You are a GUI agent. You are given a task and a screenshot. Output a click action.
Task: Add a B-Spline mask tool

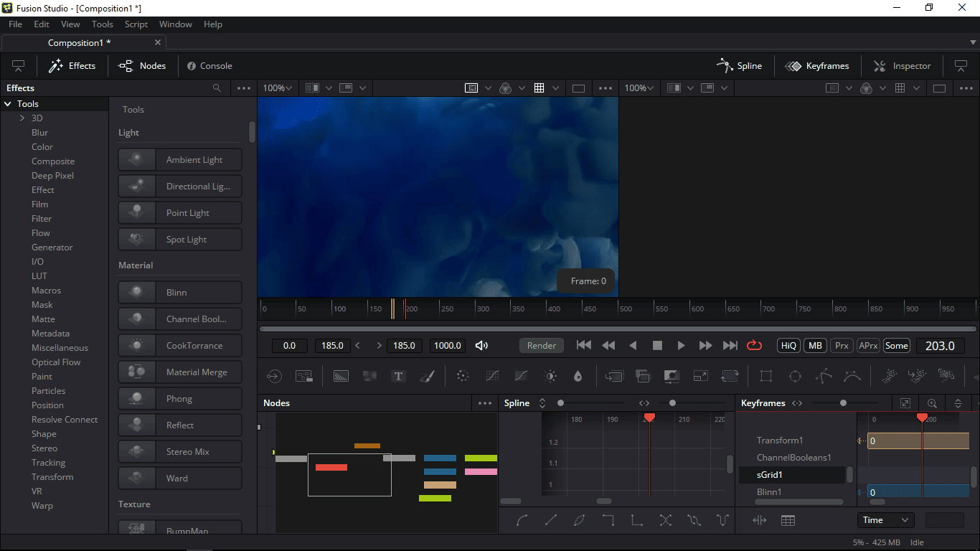(852, 376)
